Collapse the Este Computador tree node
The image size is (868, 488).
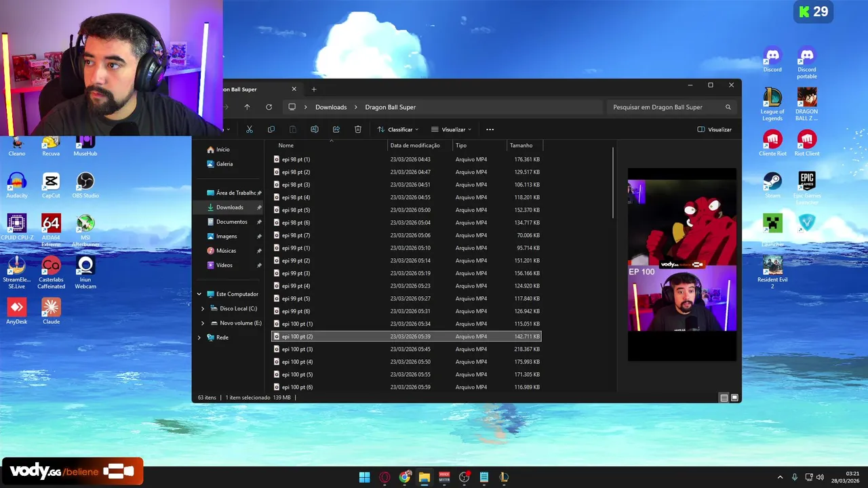tap(199, 294)
